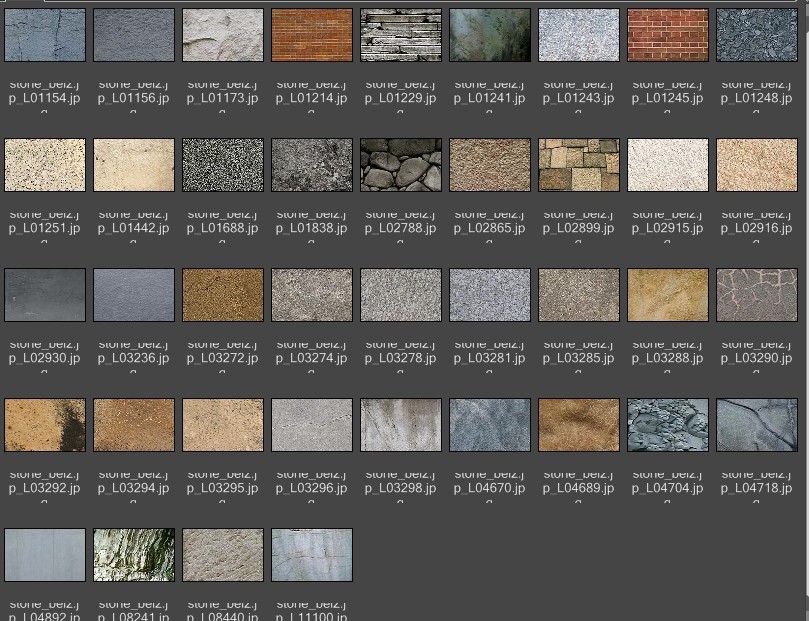Image resolution: width=809 pixels, height=621 pixels.
Task: Open the cobblestone wall image L02788
Action: tap(400, 165)
